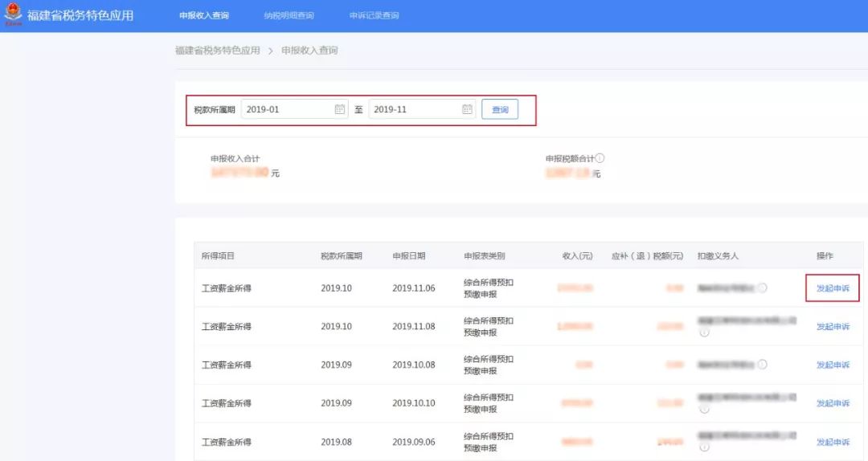The image size is (868, 461).
Task: Click column header 操作
Action: [x=825, y=255]
